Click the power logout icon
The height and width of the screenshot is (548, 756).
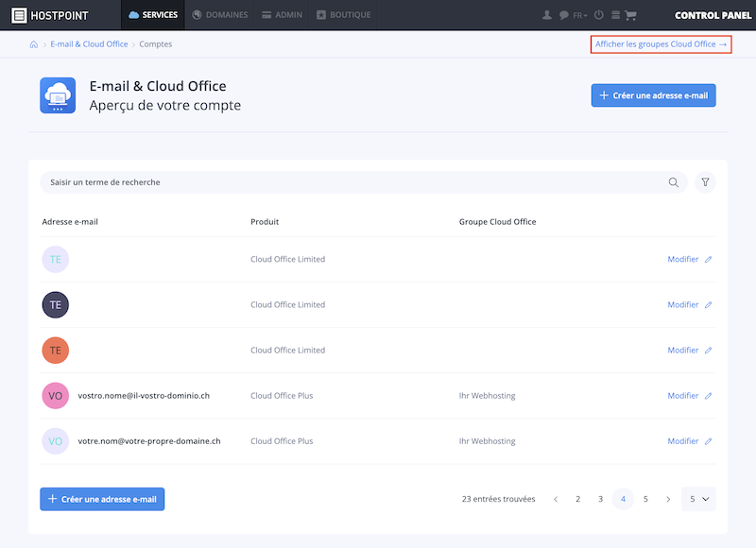coord(599,15)
